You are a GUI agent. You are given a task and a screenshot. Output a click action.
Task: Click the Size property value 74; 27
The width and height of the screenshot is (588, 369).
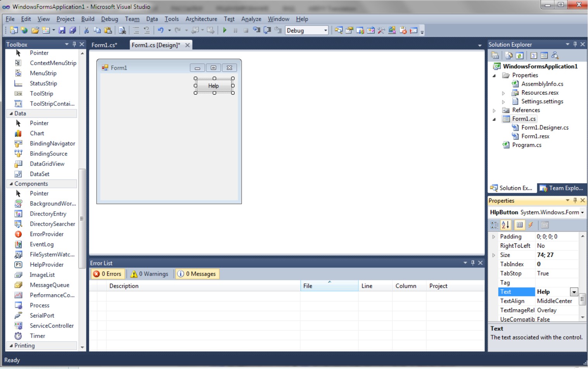coord(557,255)
